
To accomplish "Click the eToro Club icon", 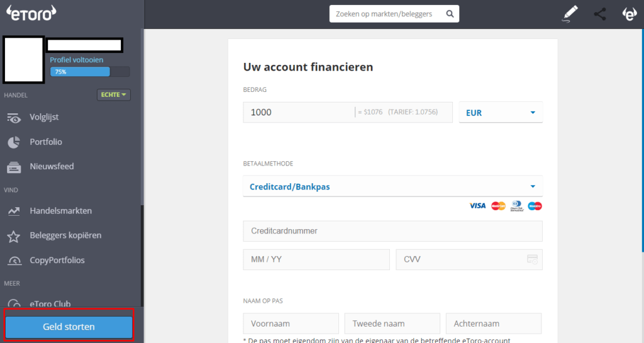I will point(14,303).
